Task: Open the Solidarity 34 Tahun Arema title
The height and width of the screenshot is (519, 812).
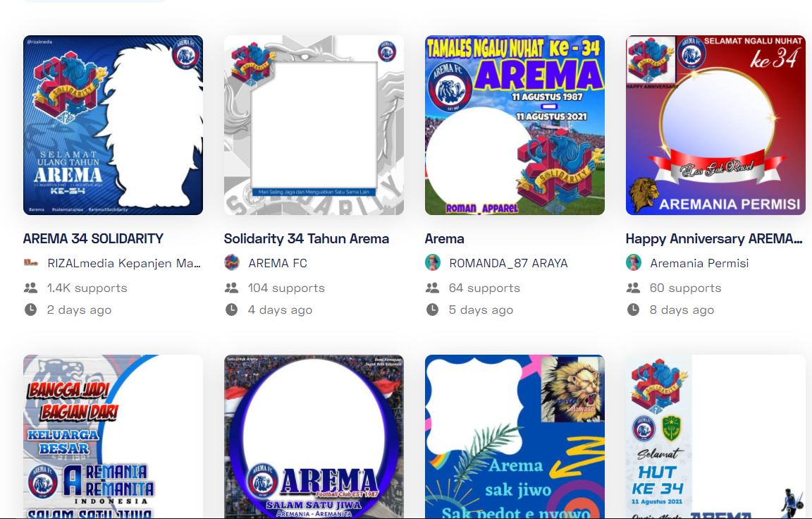Action: tap(306, 239)
